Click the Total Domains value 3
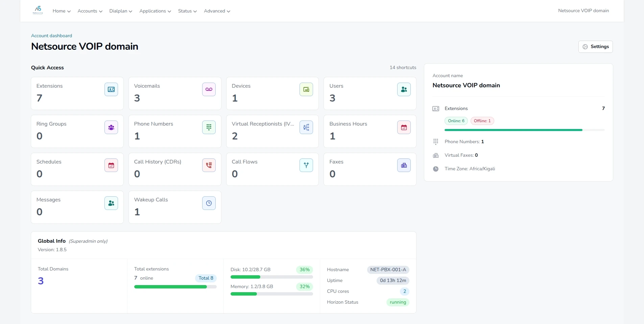This screenshot has height=324, width=644. coord(41,281)
